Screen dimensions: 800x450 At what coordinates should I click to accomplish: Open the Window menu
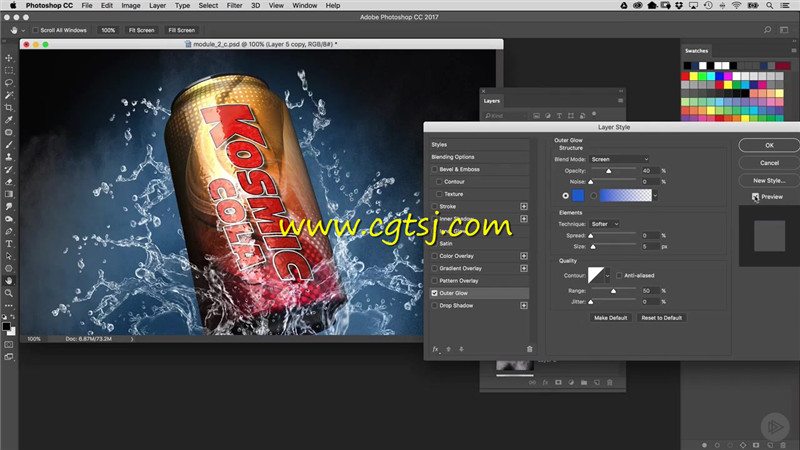tap(305, 6)
